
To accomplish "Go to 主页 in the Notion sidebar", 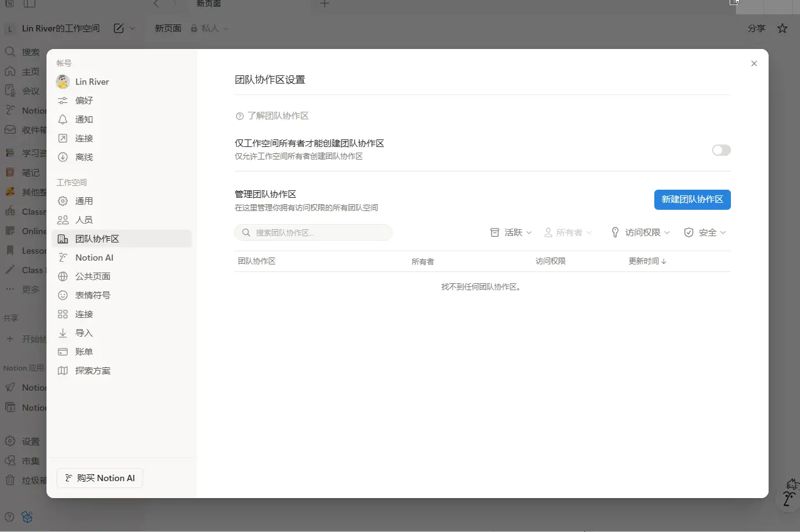I will click(x=23, y=72).
